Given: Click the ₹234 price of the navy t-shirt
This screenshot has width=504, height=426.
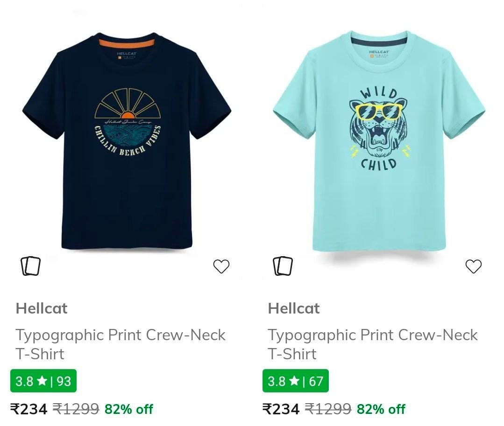Looking at the screenshot, I should (x=29, y=409).
